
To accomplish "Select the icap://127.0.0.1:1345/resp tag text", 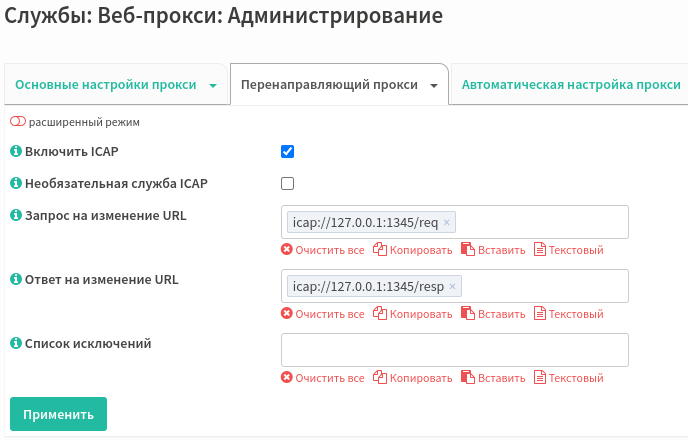I will [x=368, y=286].
